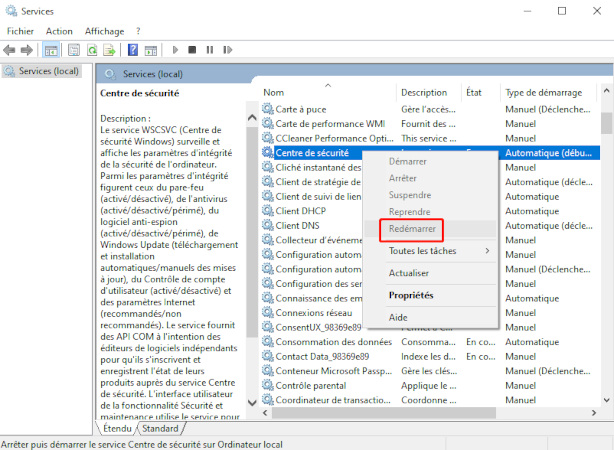Click gear icon of Client DHCP row

(268, 211)
